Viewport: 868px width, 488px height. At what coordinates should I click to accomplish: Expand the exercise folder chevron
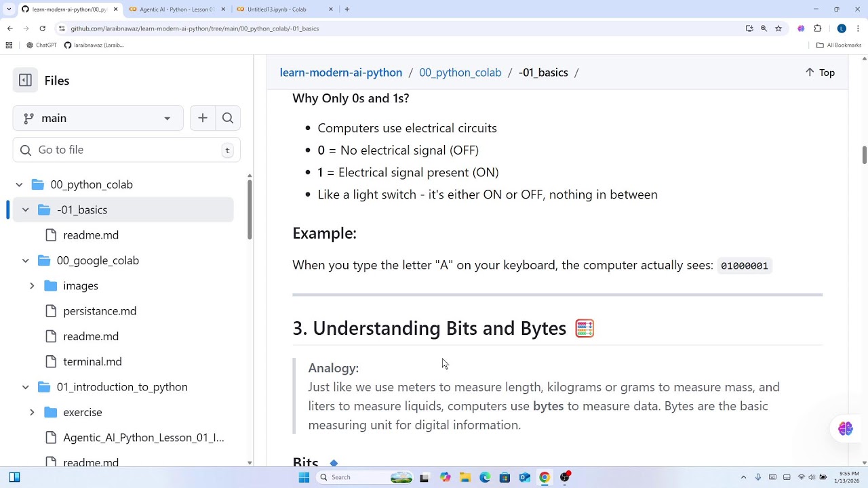click(x=32, y=412)
